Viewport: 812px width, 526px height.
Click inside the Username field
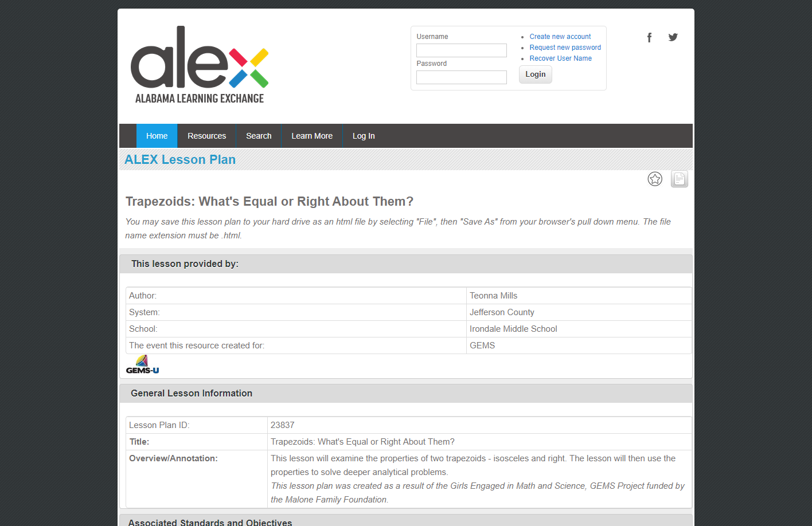pos(461,50)
